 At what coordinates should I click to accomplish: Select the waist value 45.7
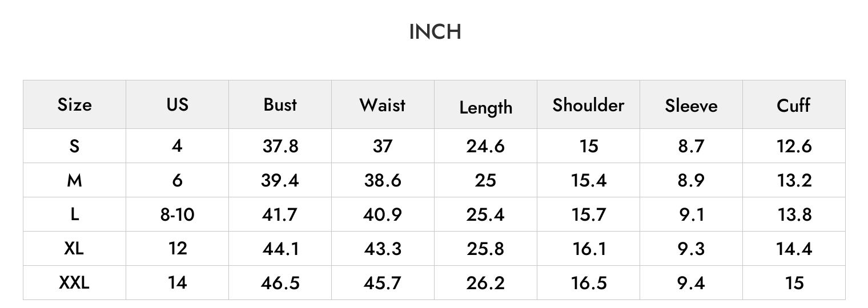pyautogui.click(x=383, y=283)
